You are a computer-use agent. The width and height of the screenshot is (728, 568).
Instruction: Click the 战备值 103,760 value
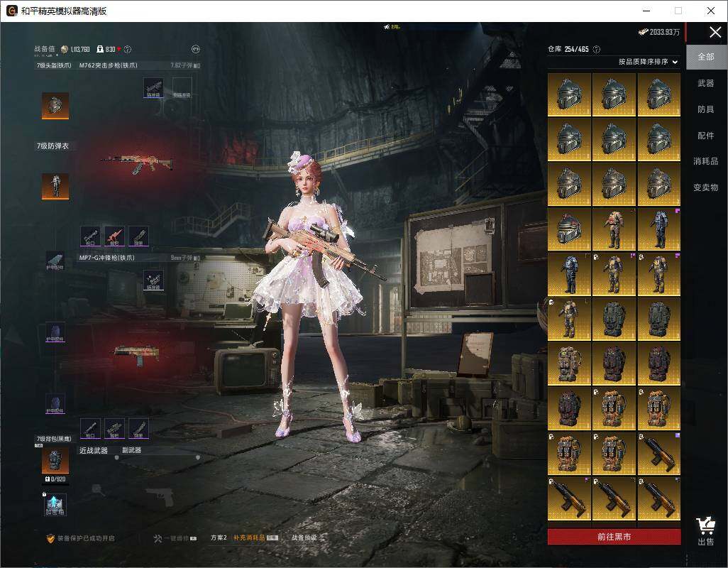coord(80,49)
